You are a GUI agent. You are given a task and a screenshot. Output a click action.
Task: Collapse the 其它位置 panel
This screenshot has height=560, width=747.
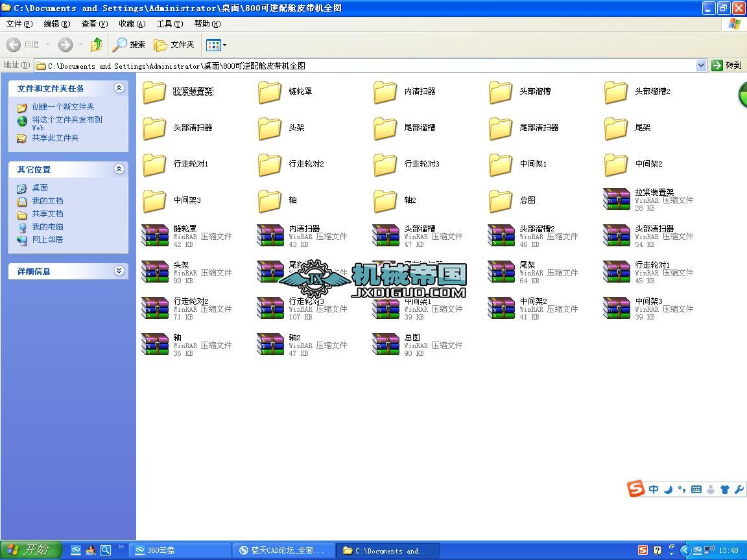click(x=119, y=169)
